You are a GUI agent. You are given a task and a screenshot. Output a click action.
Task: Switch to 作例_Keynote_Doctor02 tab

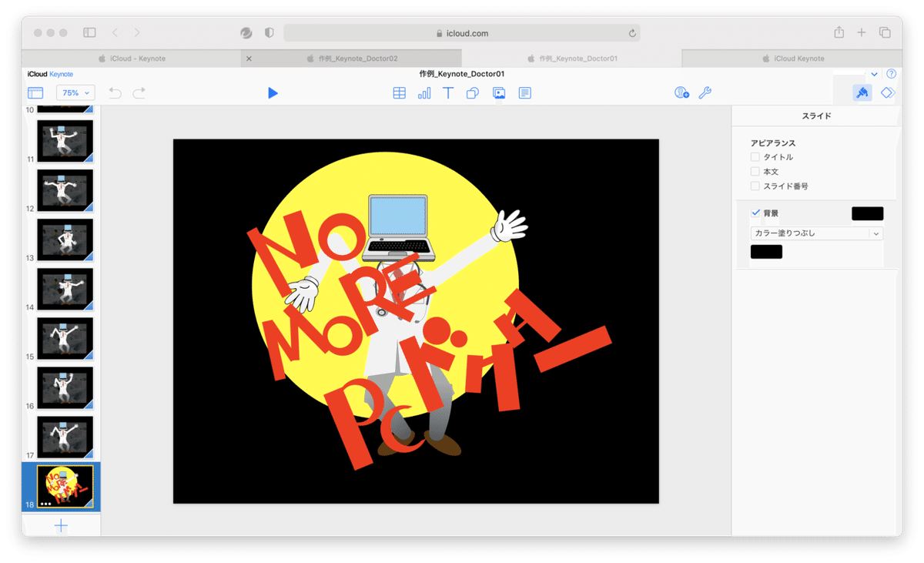352,59
